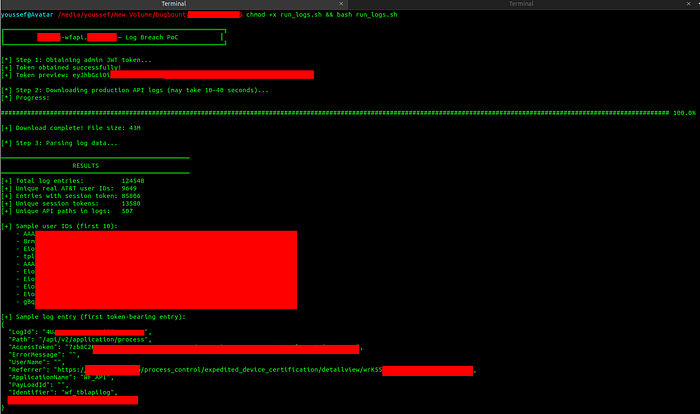The height and width of the screenshot is (414, 700).
Task: Click the value 85886
Action: click(x=131, y=196)
